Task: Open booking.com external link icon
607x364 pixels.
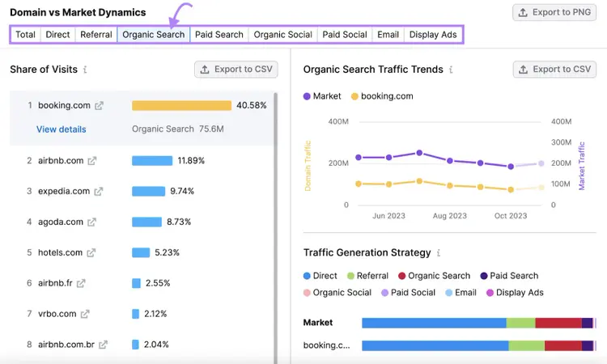Action: [x=99, y=106]
